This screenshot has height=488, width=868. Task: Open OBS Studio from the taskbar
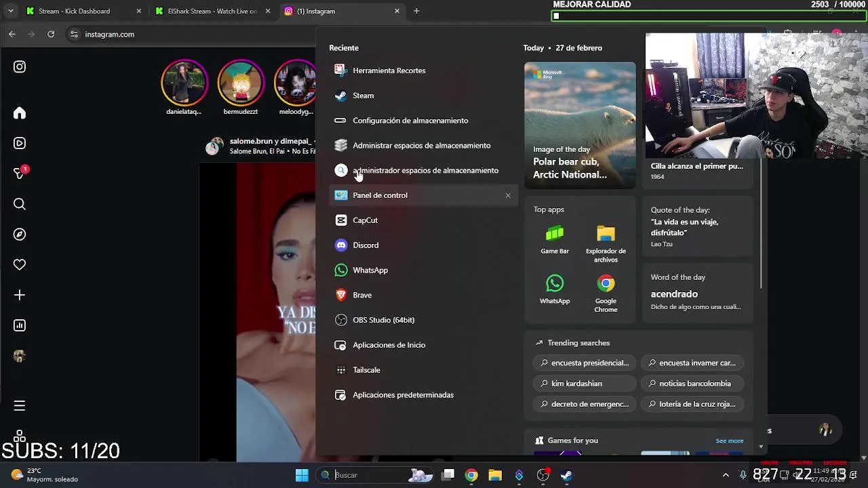point(542,475)
